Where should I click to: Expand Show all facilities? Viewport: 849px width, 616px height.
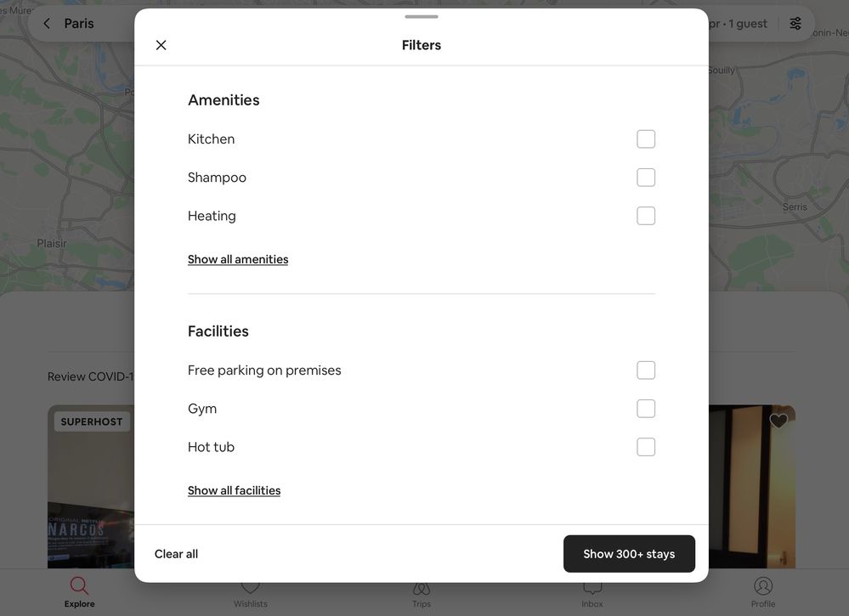pyautogui.click(x=234, y=490)
